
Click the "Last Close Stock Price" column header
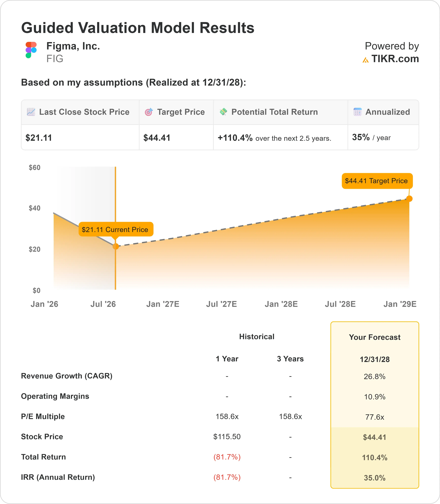pos(84,112)
